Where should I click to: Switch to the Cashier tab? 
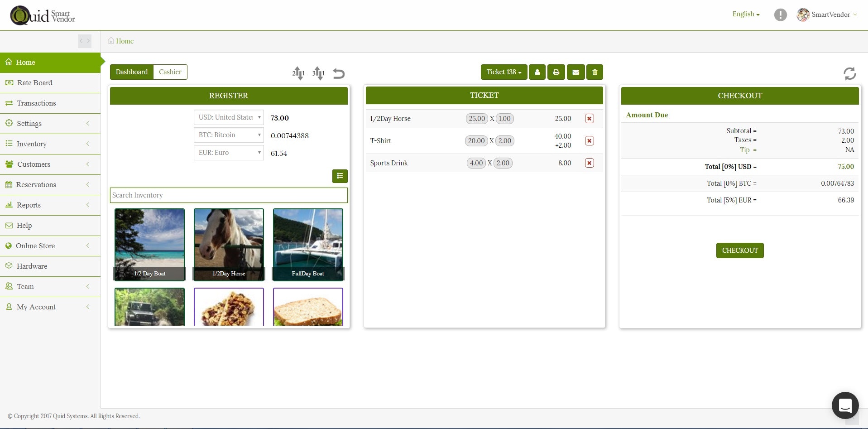[170, 72]
